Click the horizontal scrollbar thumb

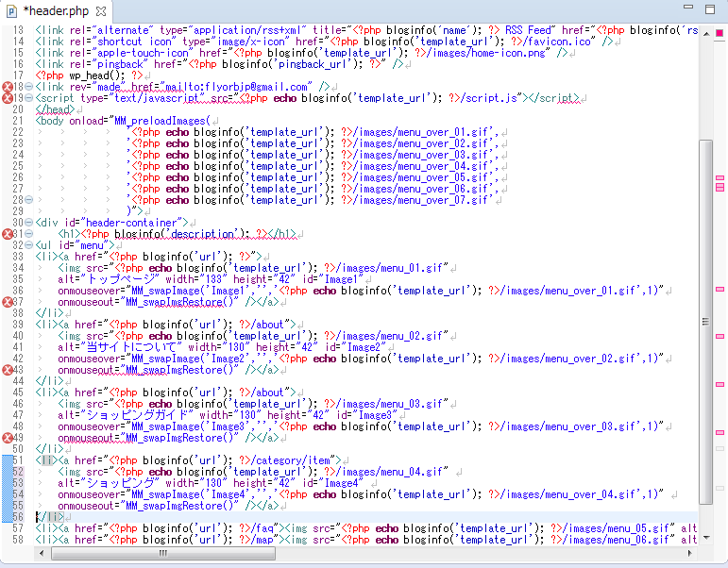(163, 553)
